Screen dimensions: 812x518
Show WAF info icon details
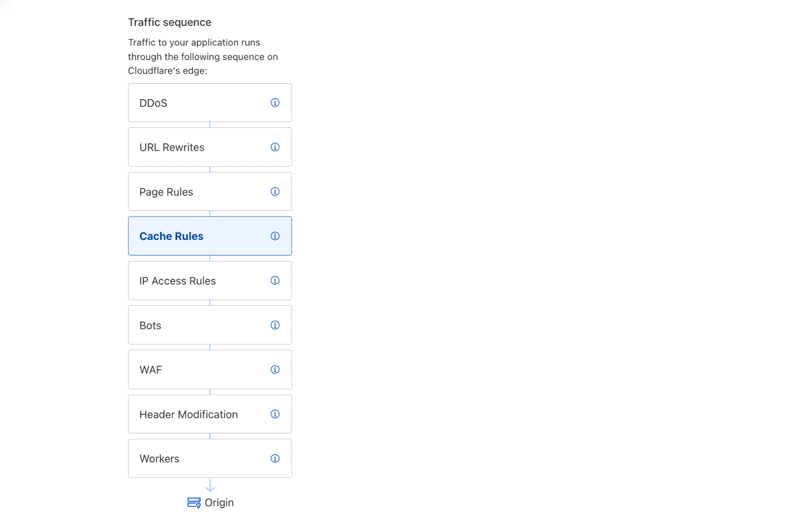tap(275, 370)
